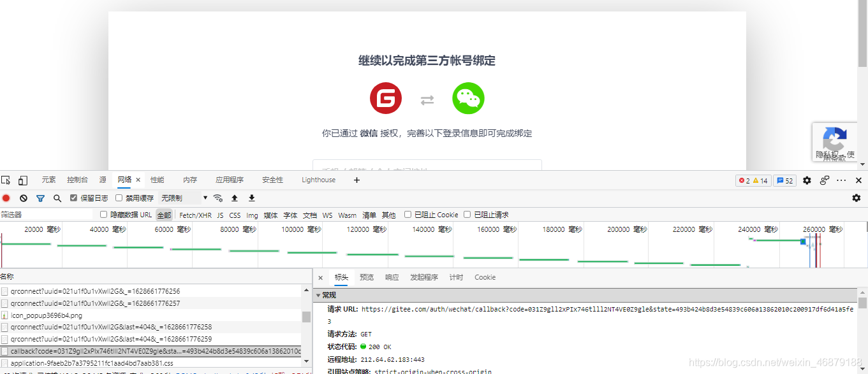The image size is (868, 374).
Task: Focus the 筛选器 filter input
Action: tap(47, 215)
